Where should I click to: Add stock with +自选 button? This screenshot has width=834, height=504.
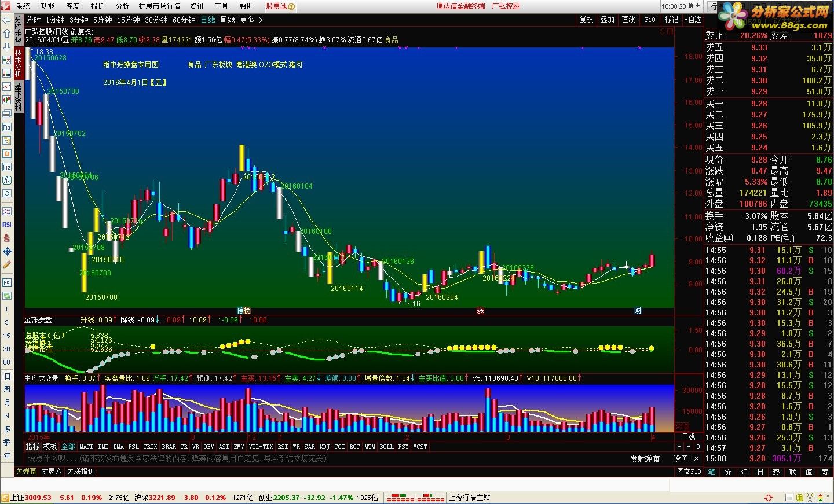(693, 20)
